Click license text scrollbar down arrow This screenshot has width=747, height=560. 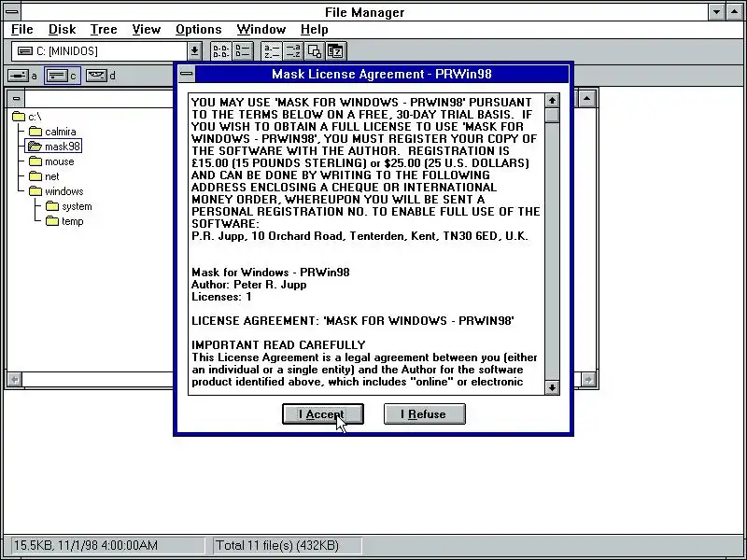pos(552,387)
